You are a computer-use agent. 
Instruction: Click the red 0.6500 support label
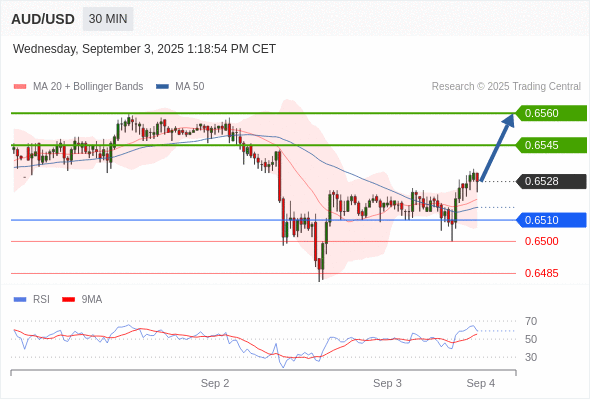[541, 241]
